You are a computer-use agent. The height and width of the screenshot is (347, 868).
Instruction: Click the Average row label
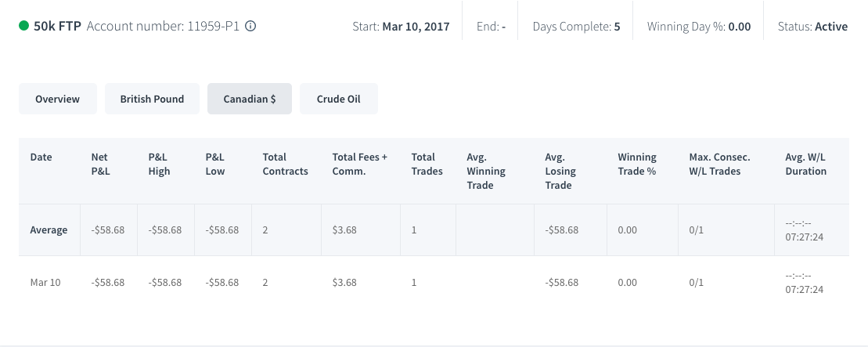click(49, 230)
